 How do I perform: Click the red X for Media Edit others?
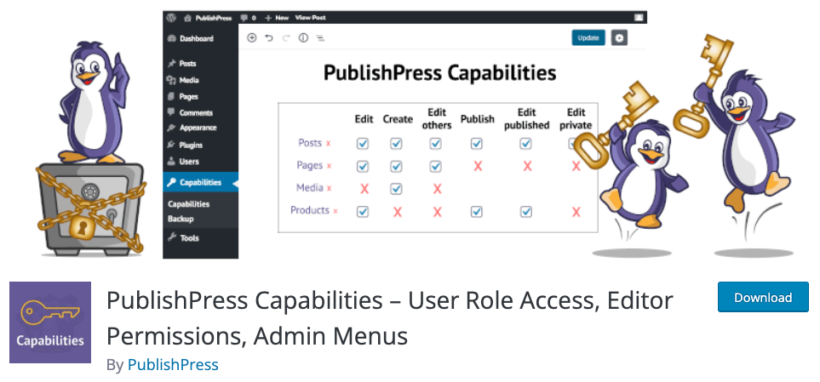(437, 189)
